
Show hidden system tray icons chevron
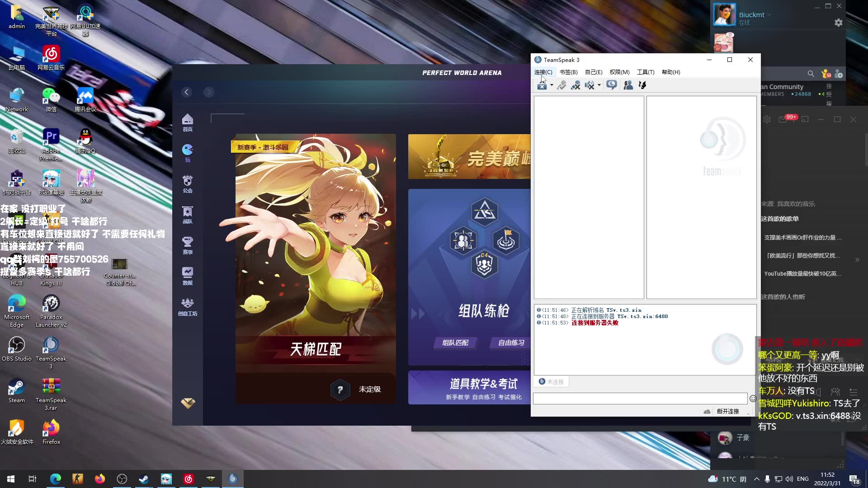pos(757,479)
